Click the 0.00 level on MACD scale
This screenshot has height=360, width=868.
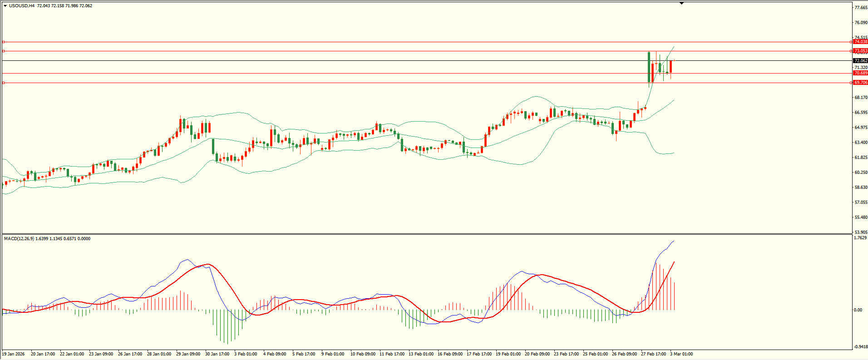tap(858, 310)
